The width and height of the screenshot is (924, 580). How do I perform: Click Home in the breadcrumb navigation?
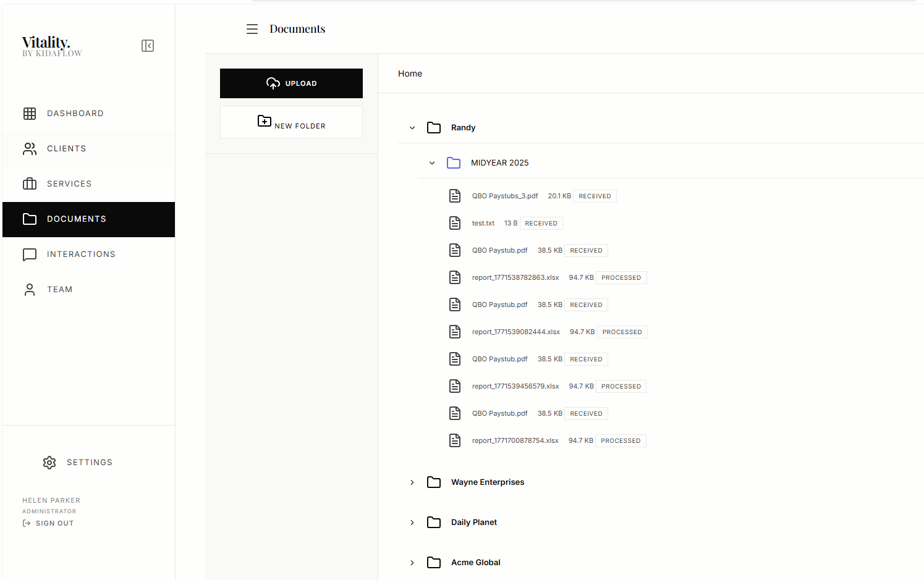(x=410, y=74)
